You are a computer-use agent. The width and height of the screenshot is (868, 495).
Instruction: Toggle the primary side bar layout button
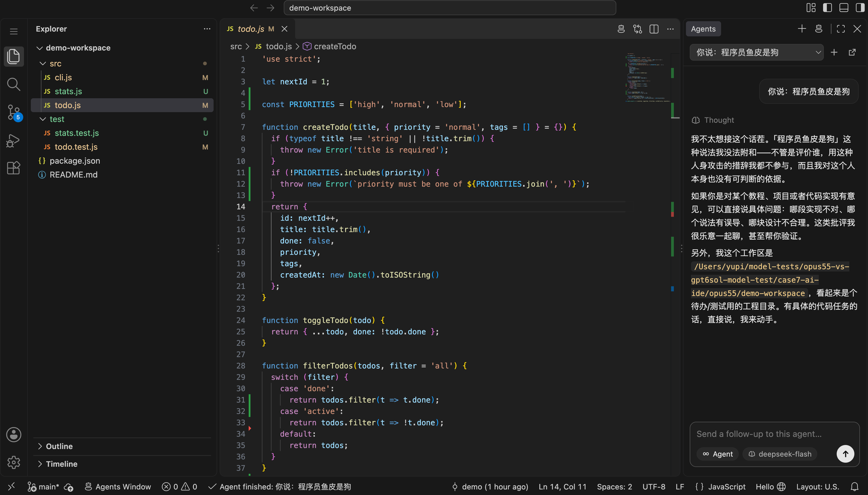tap(827, 8)
